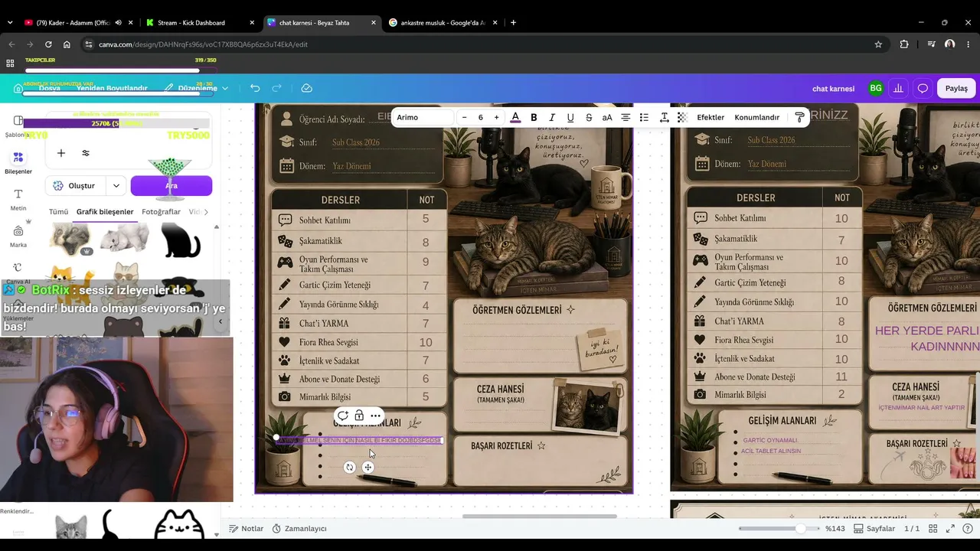Image resolution: width=980 pixels, height=551 pixels.
Task: Click the move handle below text
Action: (x=368, y=467)
